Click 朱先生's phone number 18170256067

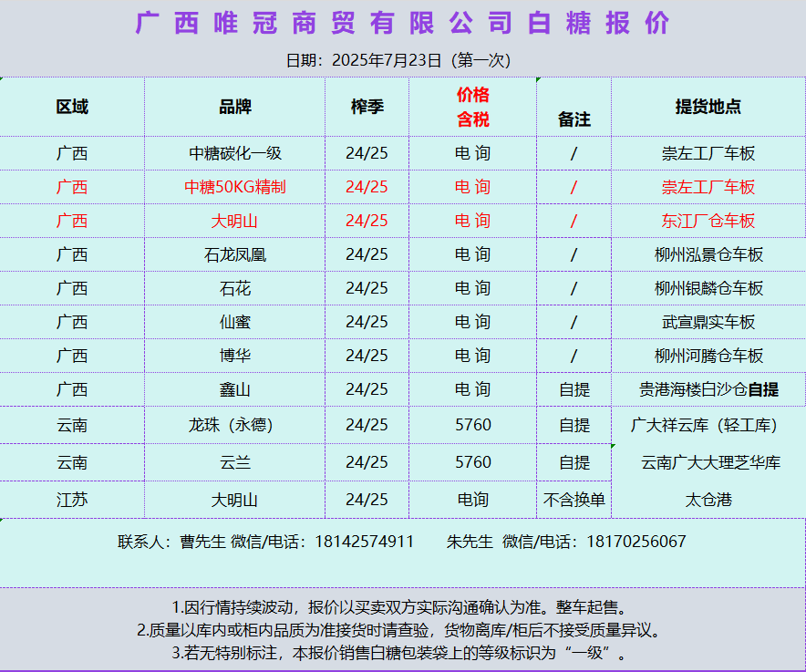pyautogui.click(x=635, y=542)
